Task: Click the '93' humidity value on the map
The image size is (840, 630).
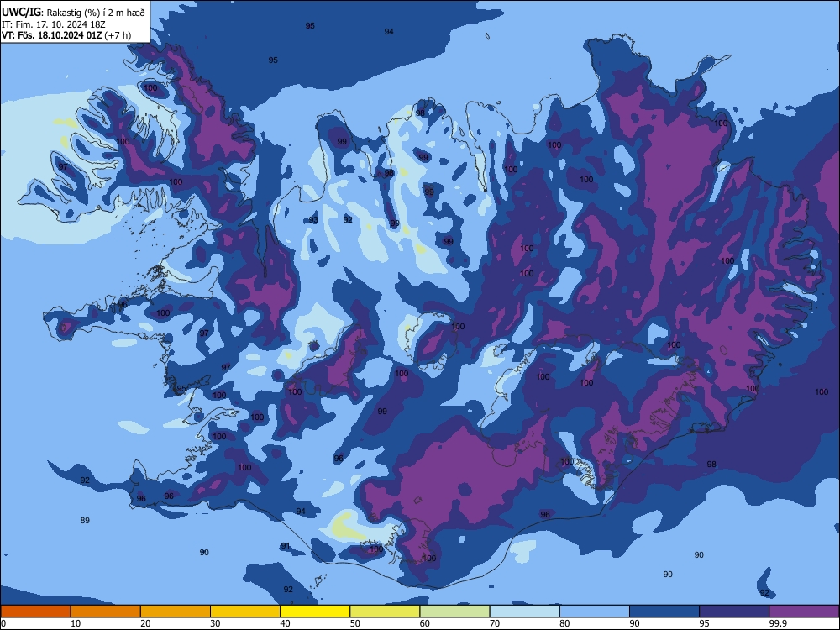Action: [313, 220]
